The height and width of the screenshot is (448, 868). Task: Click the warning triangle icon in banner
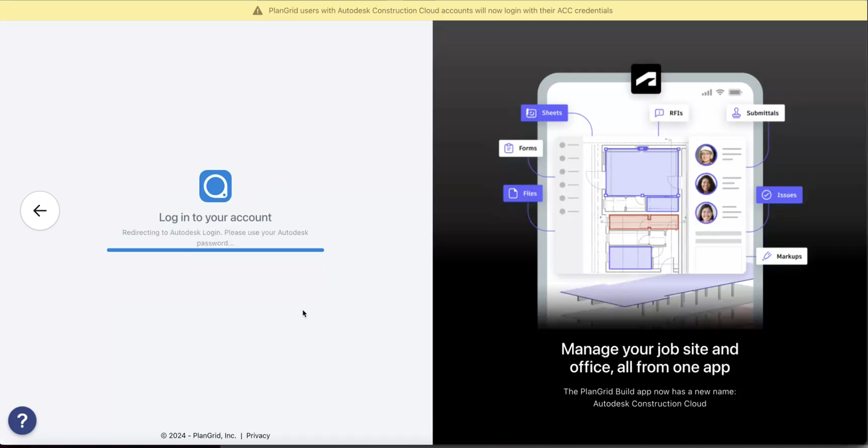pyautogui.click(x=258, y=10)
